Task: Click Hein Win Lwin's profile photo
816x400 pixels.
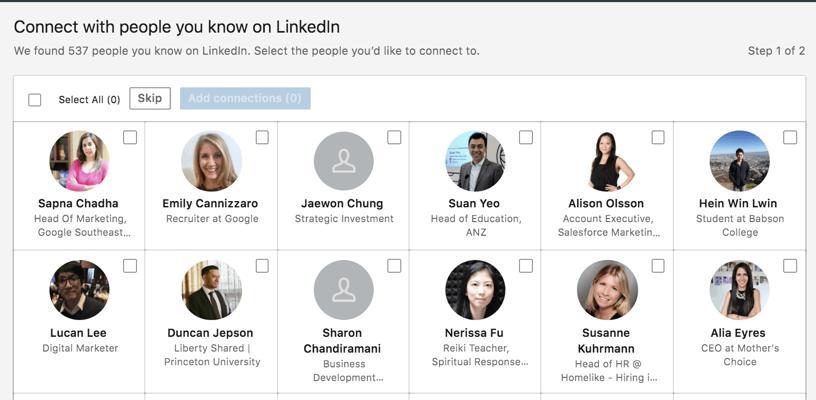Action: [739, 161]
